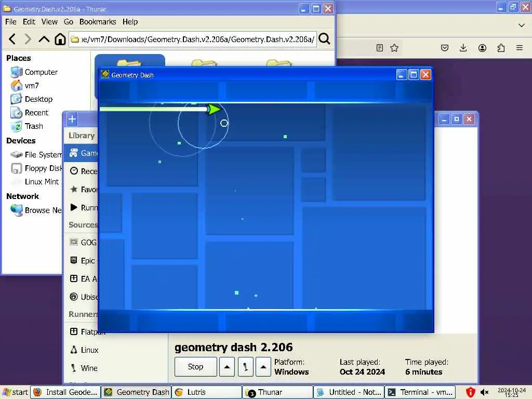Screen dimensions: 532x399
Task: Bookmark page with Firefox star icon
Action: 394,48
